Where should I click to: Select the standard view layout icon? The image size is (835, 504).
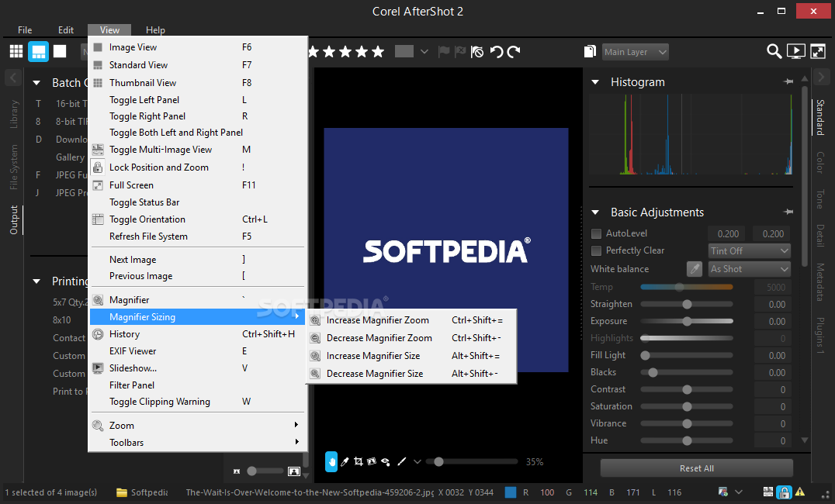(38, 51)
